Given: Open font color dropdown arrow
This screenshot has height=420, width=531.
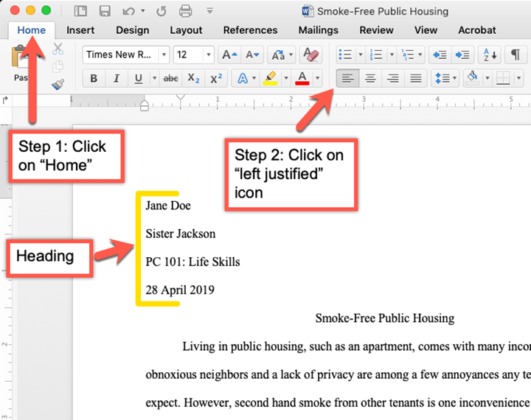Looking at the screenshot, I should coord(318,79).
